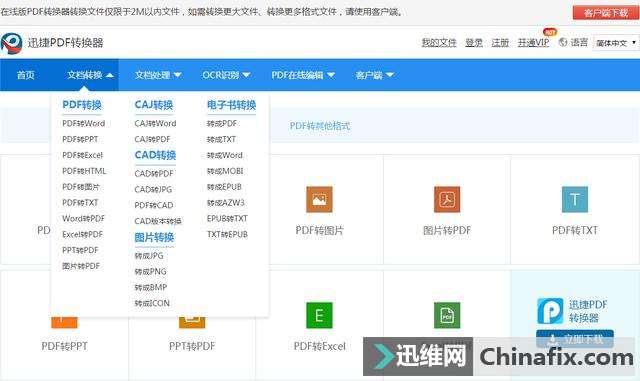Select TXT转EPUB menu entry
This screenshot has width=640, height=381.
[x=227, y=234]
